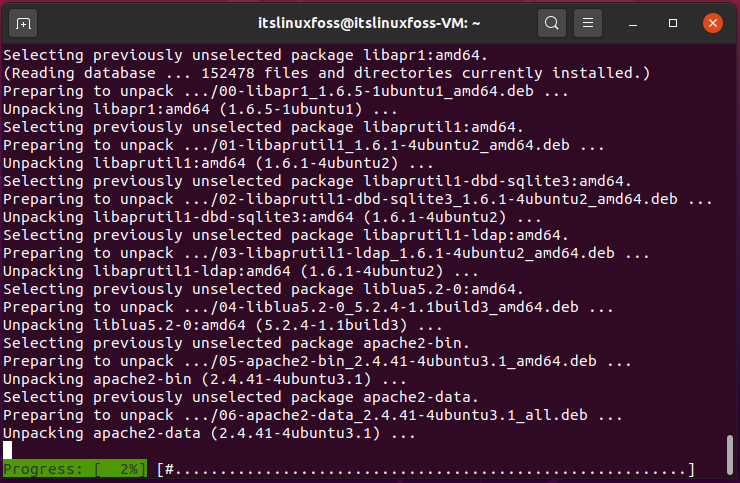Screen dimensions: 740x483
Task: Maximize the terminal window
Action: point(673,23)
